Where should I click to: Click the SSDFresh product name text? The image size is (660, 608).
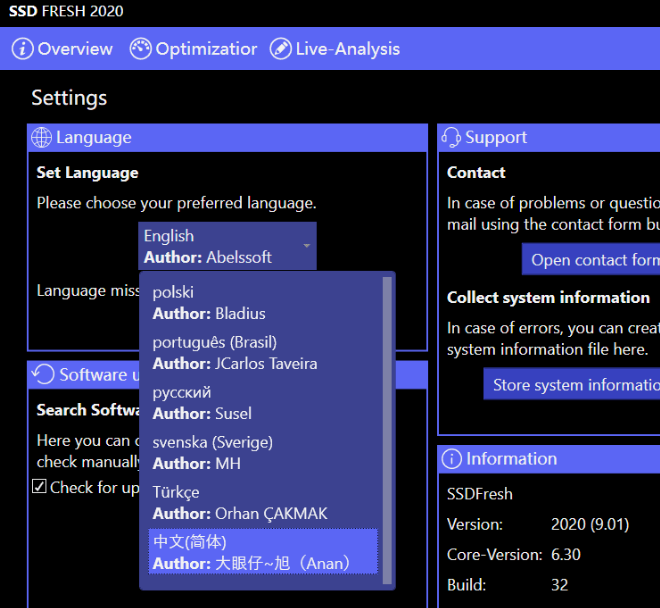(480, 494)
